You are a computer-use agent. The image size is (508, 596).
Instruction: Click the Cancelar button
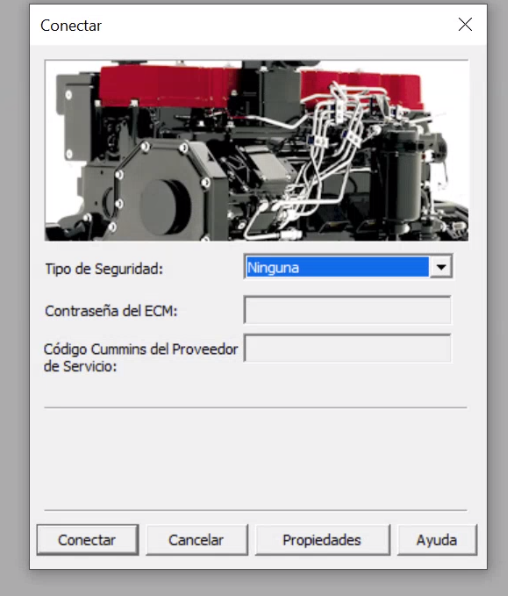click(x=196, y=540)
